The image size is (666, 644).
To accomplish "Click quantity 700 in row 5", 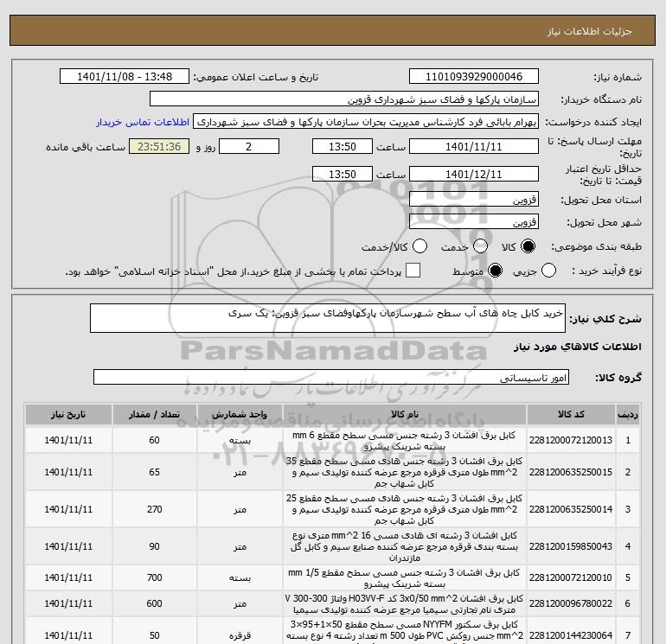I will pyautogui.click(x=154, y=577).
